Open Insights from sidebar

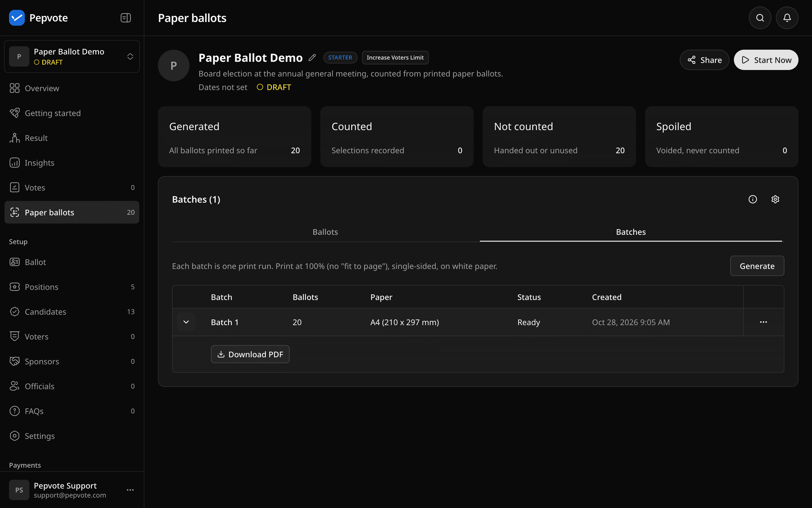[x=72, y=163]
